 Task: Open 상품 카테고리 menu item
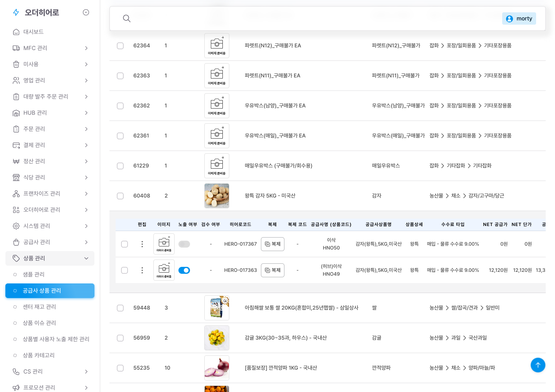coord(50,355)
